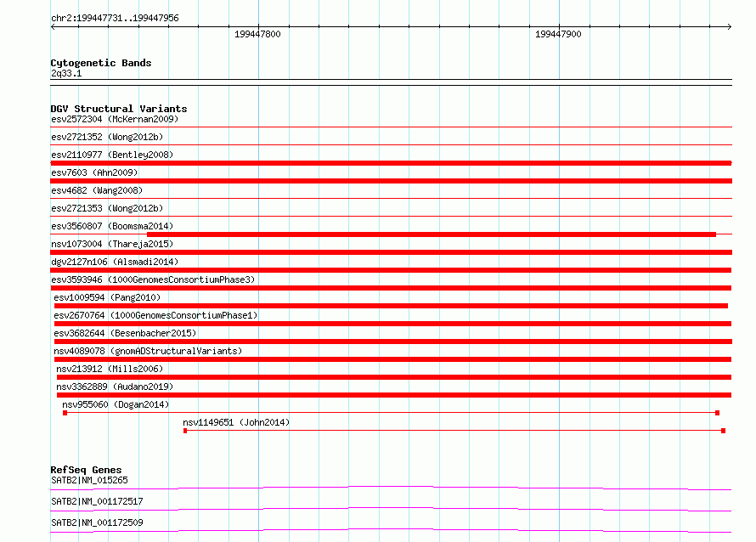This screenshot has width=756, height=542.
Task: Click left end marker of nsv955060 feature
Action: [x=65, y=413]
